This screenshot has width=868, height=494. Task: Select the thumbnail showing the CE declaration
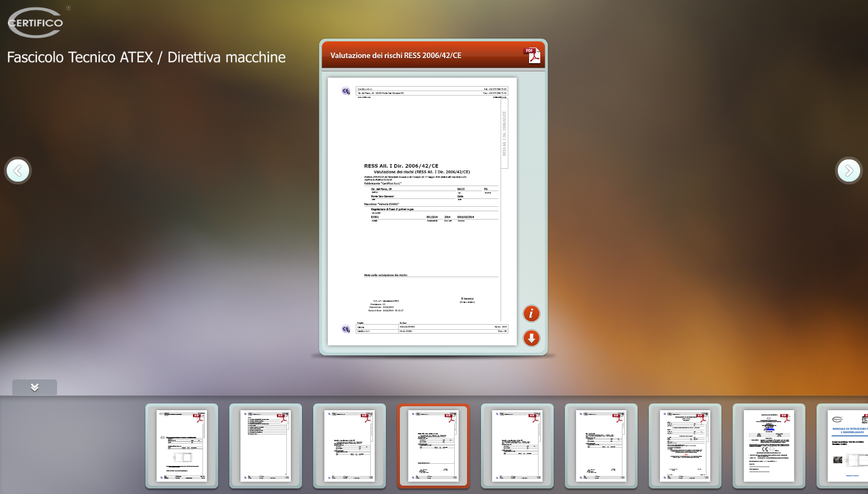pyautogui.click(x=768, y=446)
